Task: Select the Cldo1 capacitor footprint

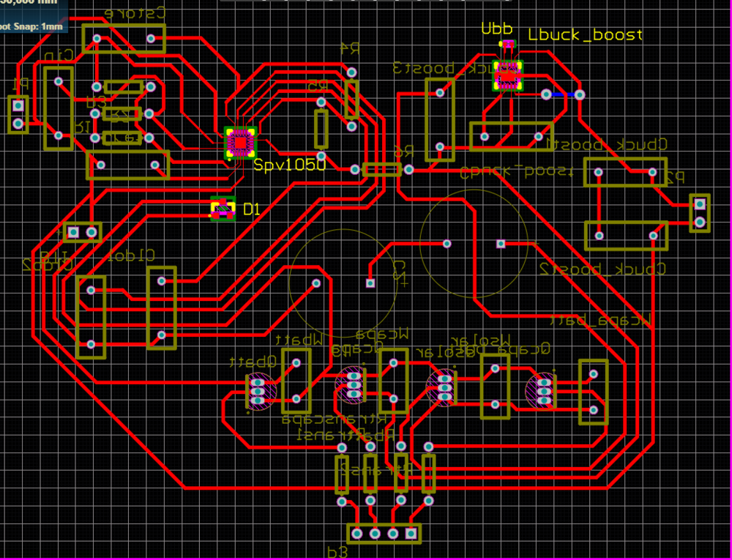Action: pyautogui.click(x=161, y=307)
